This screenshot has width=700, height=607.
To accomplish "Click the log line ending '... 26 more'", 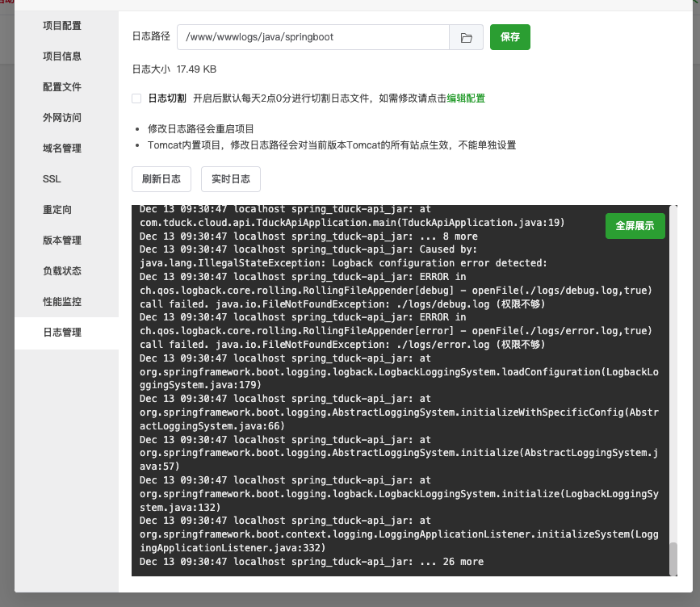I will point(312,562).
